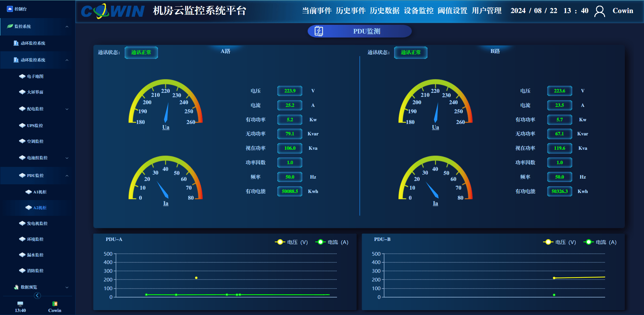Click the Ia link under B路 gauge
Image resolution: width=644 pixels, height=315 pixels.
click(x=435, y=203)
